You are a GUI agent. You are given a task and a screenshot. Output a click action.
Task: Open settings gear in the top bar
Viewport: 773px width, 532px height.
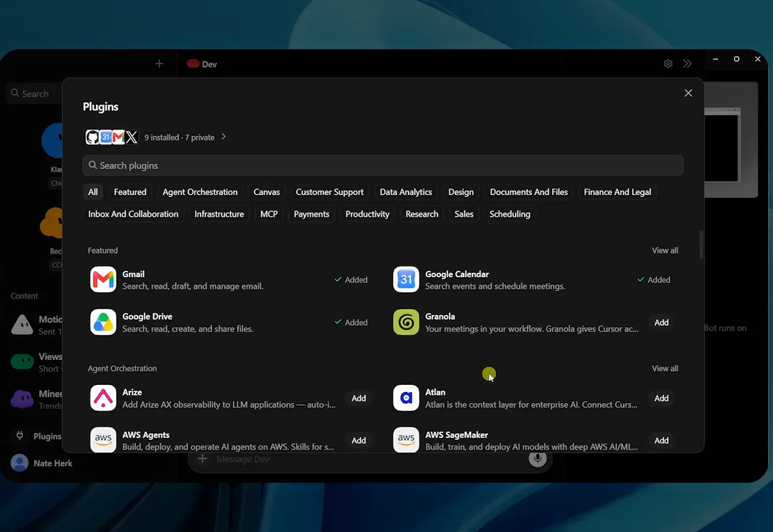tap(668, 64)
